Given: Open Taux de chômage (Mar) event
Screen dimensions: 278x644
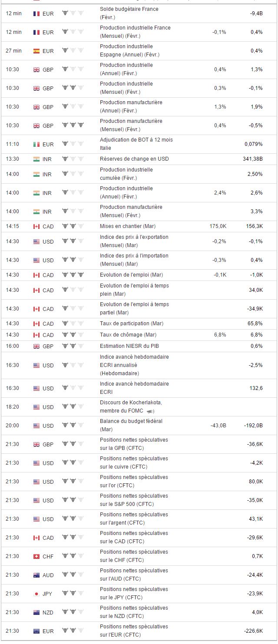Looking at the screenshot, I should [x=128, y=335].
